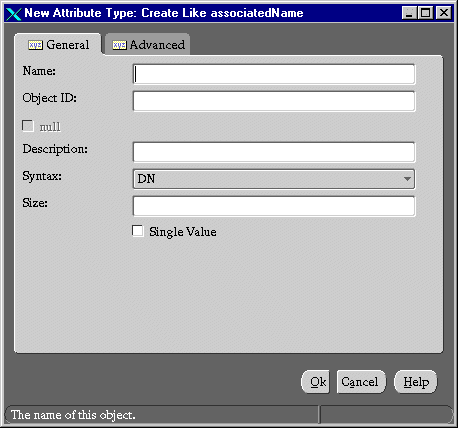
Task: Click the Description: label
Action: [x=55, y=149]
